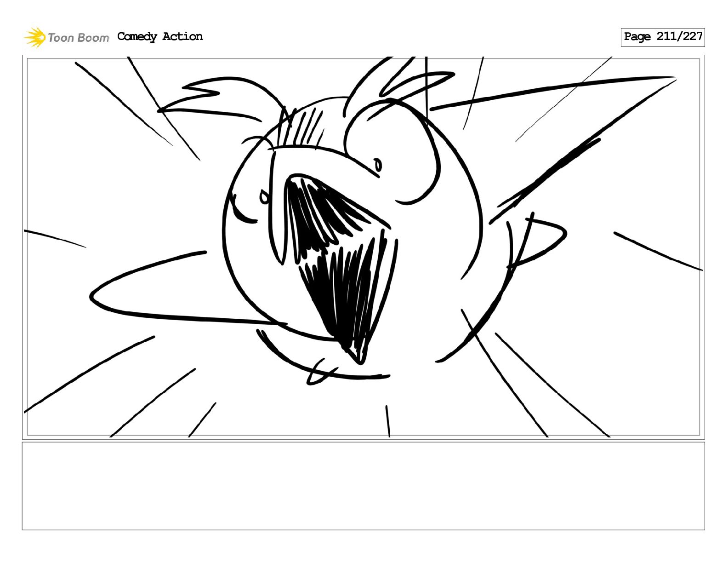Image resolution: width=728 pixels, height=563 pixels.
Task: Click the empty caption box below panel
Action: (363, 486)
